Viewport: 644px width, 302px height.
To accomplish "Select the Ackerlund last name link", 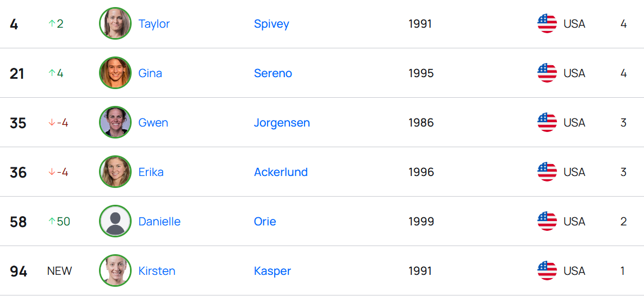I will 281,172.
